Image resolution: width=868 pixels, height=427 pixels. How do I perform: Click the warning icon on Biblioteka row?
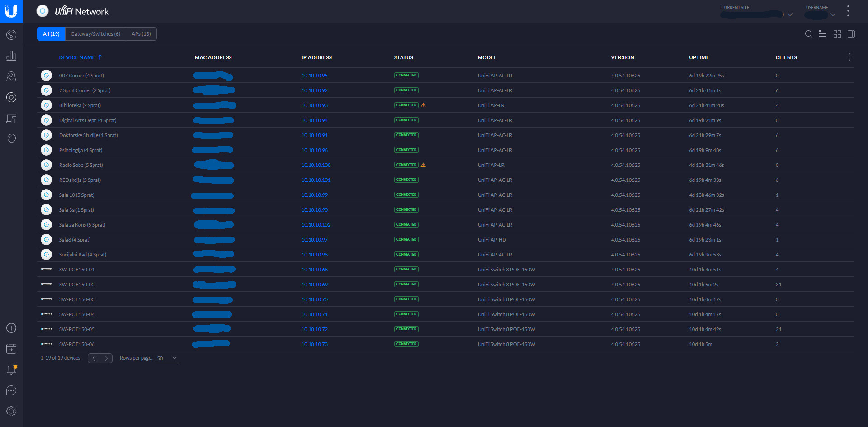(x=423, y=105)
